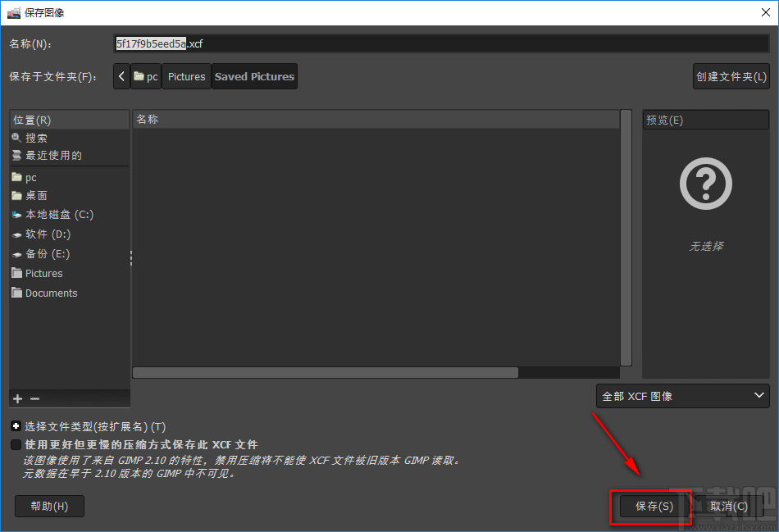Click the 位置(R) places header
This screenshot has width=779, height=532.
point(69,120)
